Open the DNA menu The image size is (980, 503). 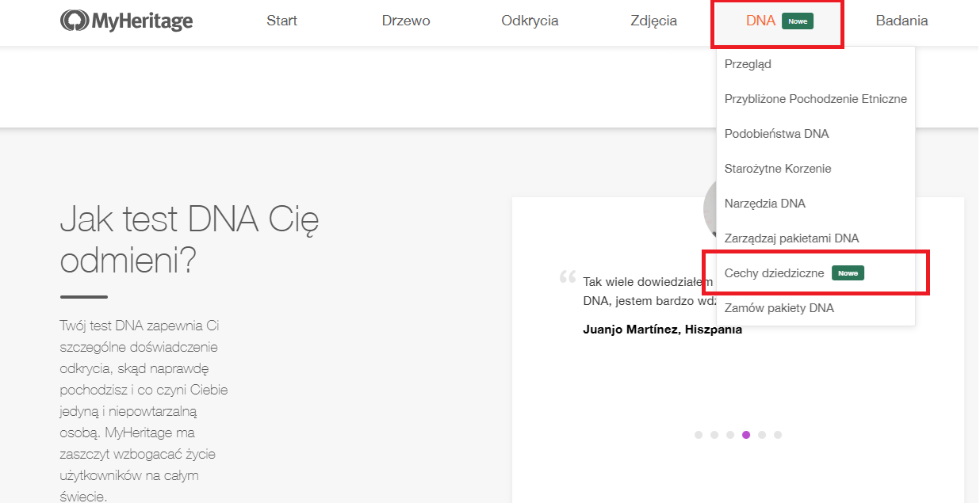(761, 21)
